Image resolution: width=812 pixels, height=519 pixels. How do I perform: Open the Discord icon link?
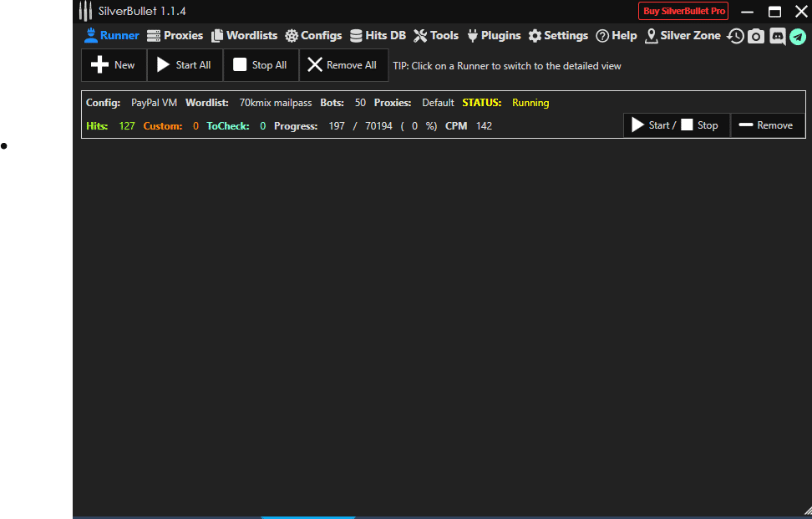tap(777, 36)
